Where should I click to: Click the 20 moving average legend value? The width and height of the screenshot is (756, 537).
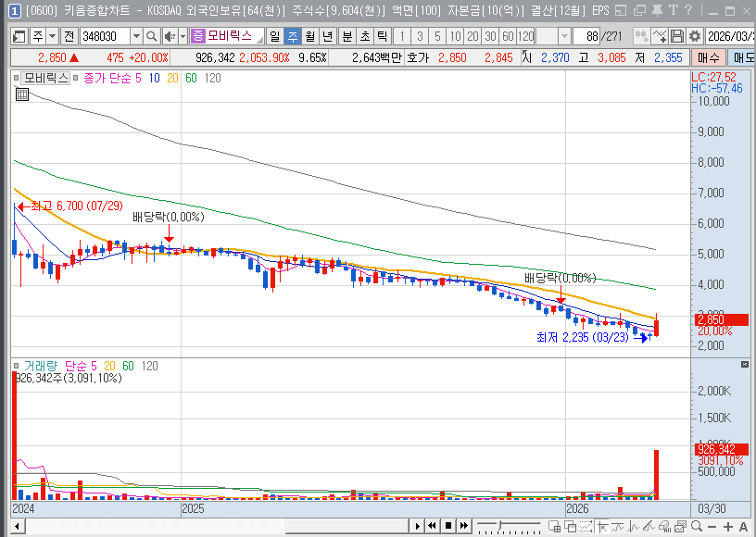coord(172,78)
